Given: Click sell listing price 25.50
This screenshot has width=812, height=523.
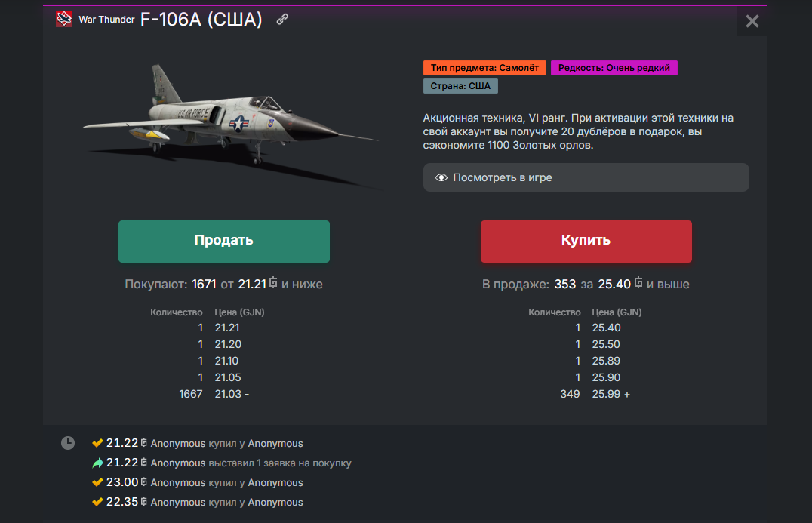Looking at the screenshot, I should click(x=606, y=344).
